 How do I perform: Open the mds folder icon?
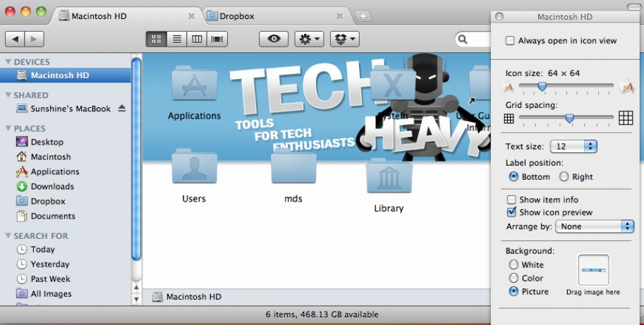(x=293, y=166)
